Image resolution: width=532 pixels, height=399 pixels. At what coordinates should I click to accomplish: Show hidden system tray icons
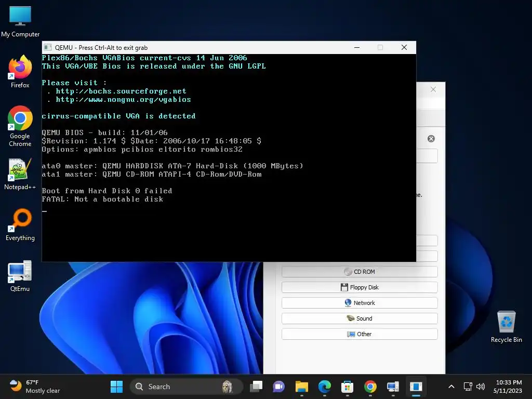click(x=451, y=387)
